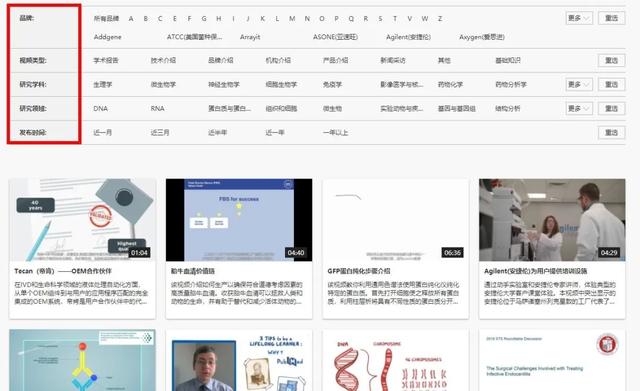Open the GFP蛋白纯化步骤介绍 video title
Image resolution: width=640 pixels, height=391 pixels.
[359, 271]
